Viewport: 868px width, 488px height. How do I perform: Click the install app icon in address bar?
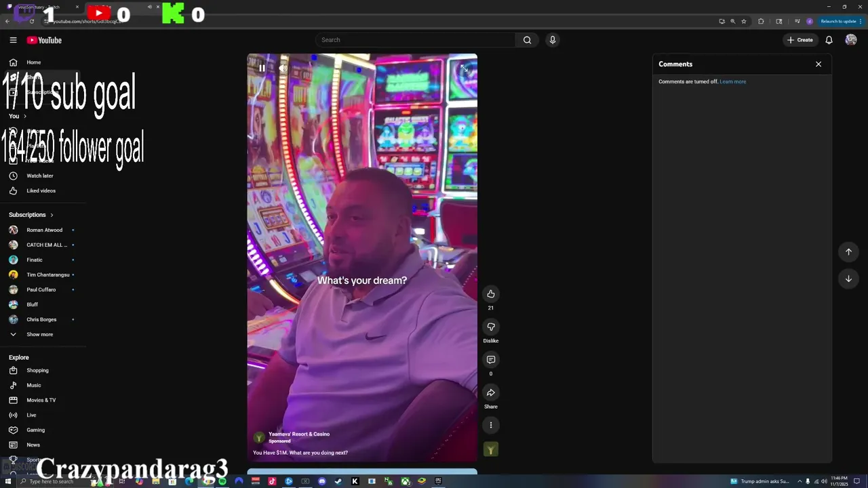[722, 21]
